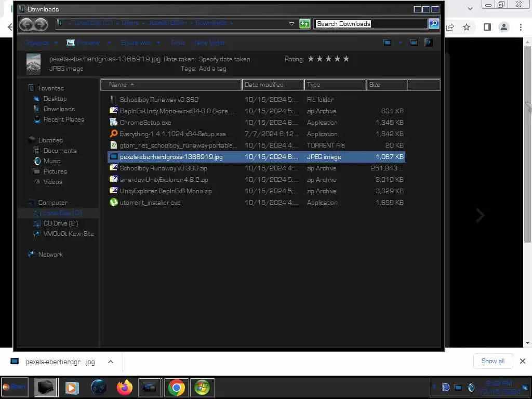
Task: Click the Print toolbar command
Action: pos(178,43)
